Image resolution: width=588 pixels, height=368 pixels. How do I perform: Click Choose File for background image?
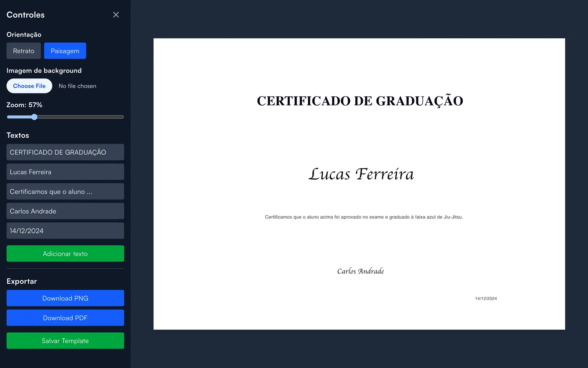coord(29,86)
